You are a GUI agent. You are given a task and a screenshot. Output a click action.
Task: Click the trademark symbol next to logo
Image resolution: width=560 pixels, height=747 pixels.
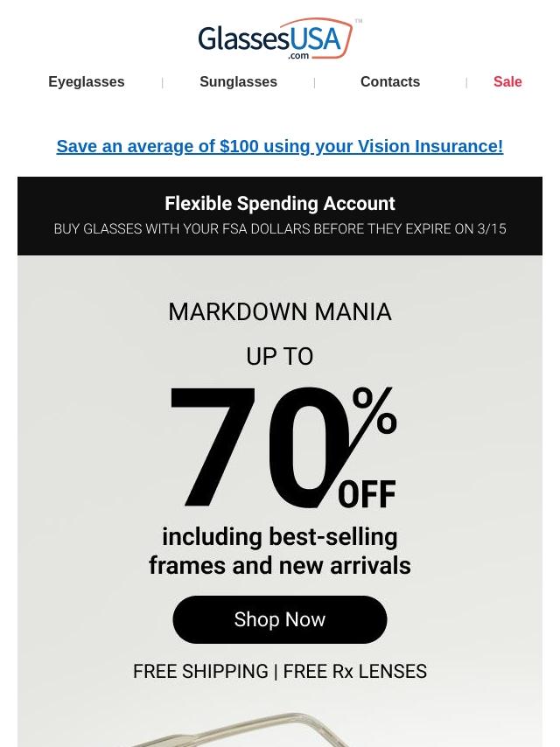(x=359, y=21)
